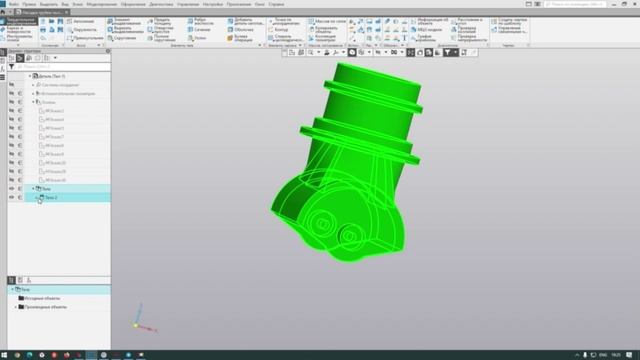Screen dimensions: 640x360
Task: Select the Окружность tool in the ribbon
Action: 82,30
